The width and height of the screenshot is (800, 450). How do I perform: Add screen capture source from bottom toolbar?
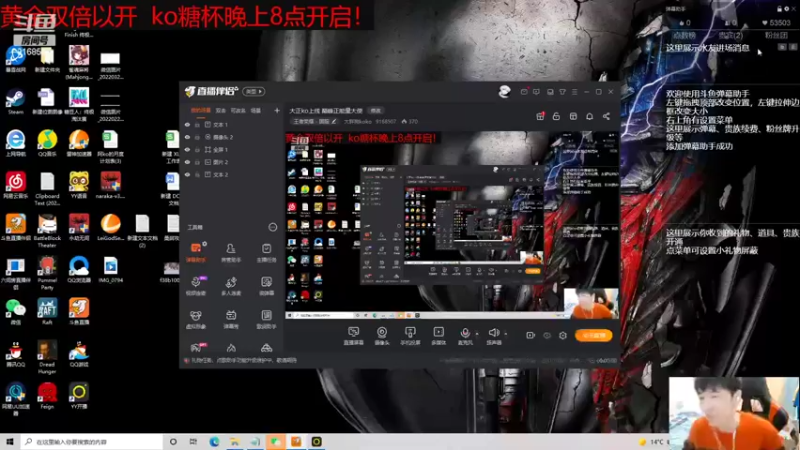pyautogui.click(x=353, y=336)
